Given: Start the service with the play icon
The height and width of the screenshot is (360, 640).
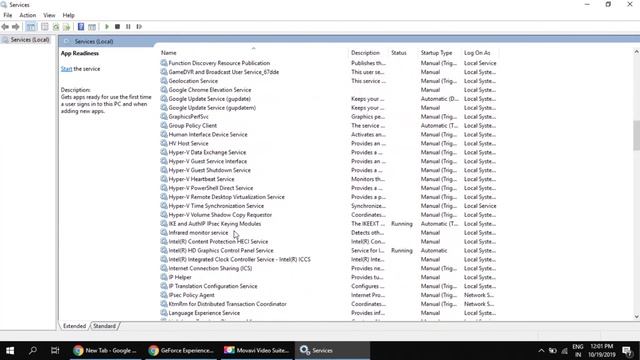Looking at the screenshot, I should [x=107, y=27].
